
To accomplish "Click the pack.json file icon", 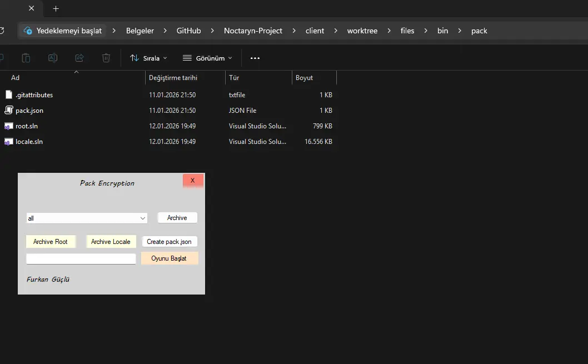I will click(x=8, y=110).
